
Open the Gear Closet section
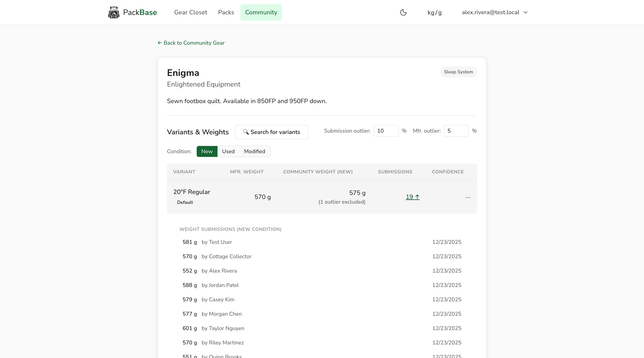(191, 12)
